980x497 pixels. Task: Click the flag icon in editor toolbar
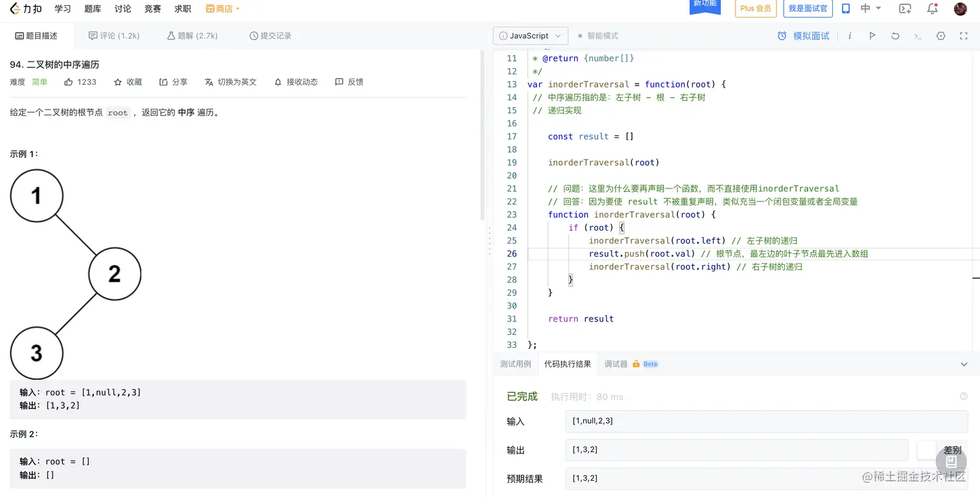[x=872, y=36]
